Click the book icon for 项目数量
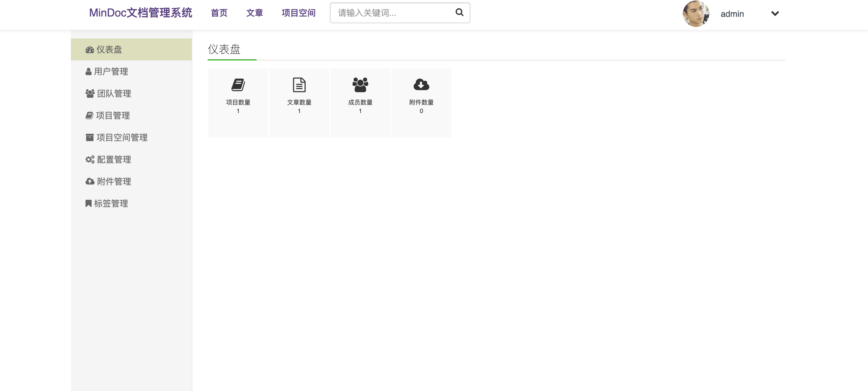Screen dimensions: 868x391 click(x=238, y=85)
